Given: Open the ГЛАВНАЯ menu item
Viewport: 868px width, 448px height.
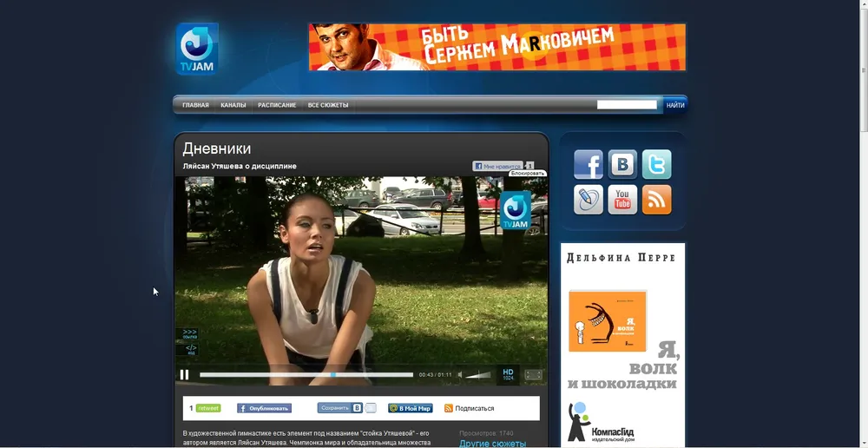Looking at the screenshot, I should [195, 105].
